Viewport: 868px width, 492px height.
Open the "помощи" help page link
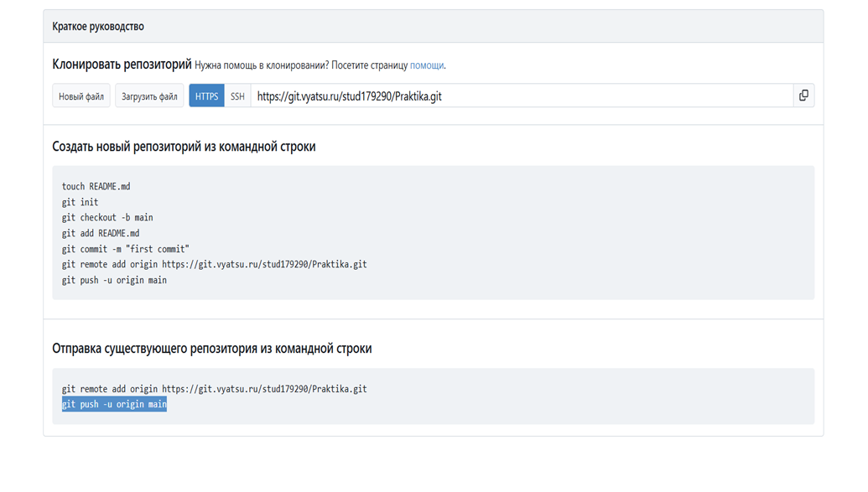(x=427, y=65)
